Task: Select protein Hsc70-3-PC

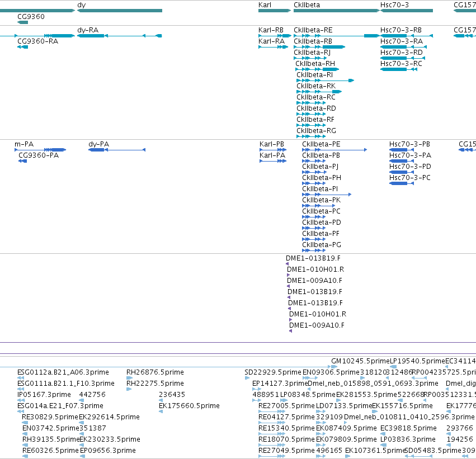Action: pos(402,183)
